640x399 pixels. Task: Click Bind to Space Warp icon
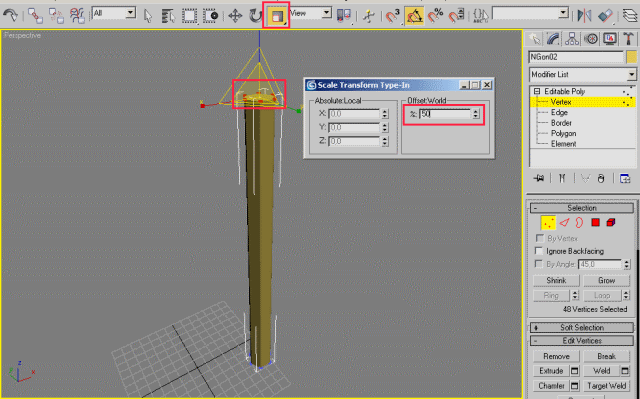point(77,16)
